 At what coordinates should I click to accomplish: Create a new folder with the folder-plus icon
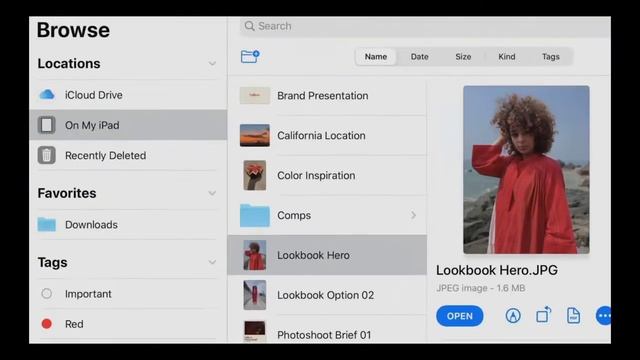click(x=250, y=56)
